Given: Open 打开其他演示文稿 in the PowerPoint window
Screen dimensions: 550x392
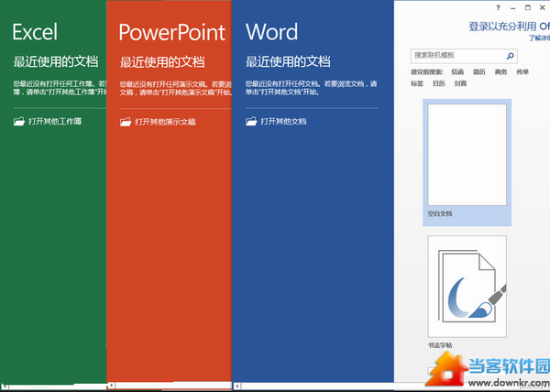Looking at the screenshot, I should tap(158, 122).
